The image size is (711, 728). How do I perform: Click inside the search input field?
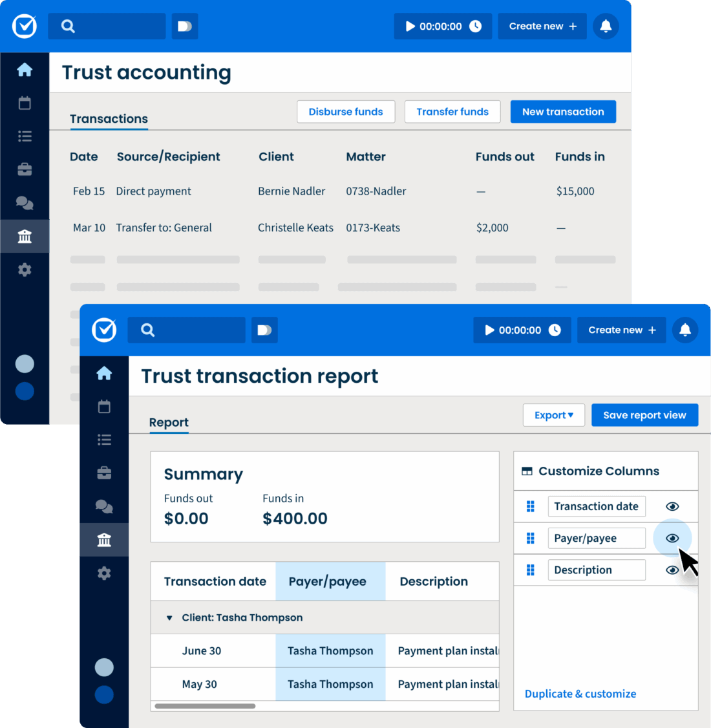(186, 330)
